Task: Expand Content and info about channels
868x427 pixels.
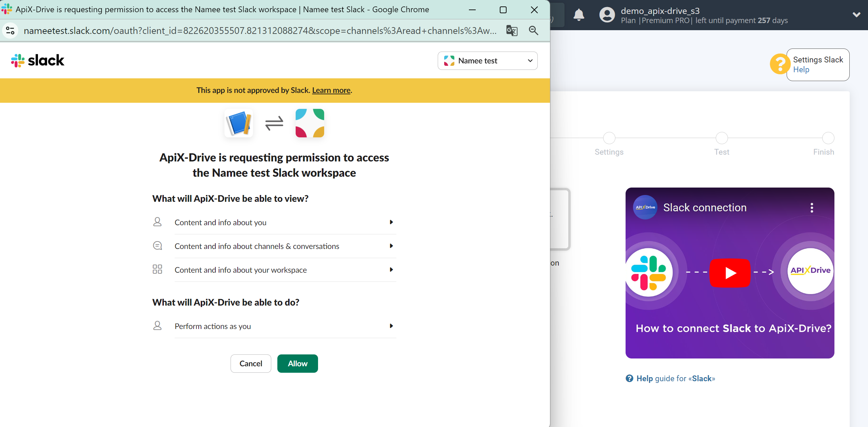Action: coord(391,246)
